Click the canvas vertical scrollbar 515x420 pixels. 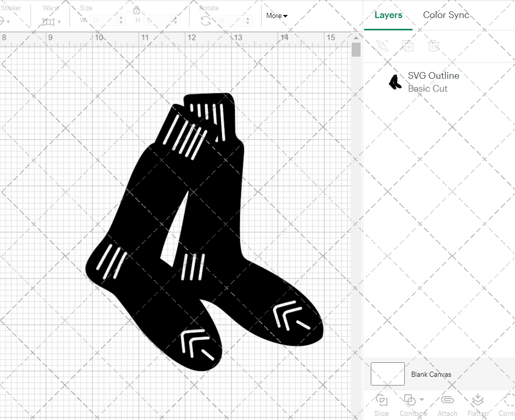point(355,49)
